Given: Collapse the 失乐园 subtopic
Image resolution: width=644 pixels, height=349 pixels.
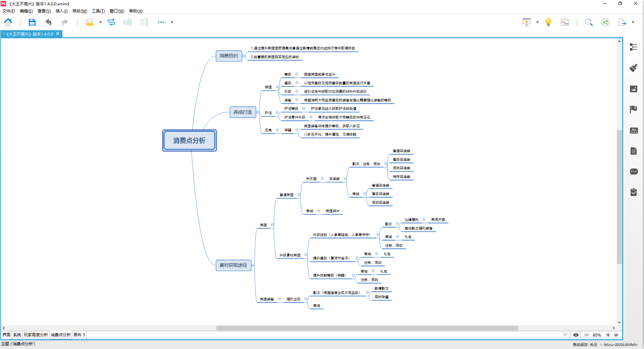Looking at the screenshot, I should click(322, 179).
